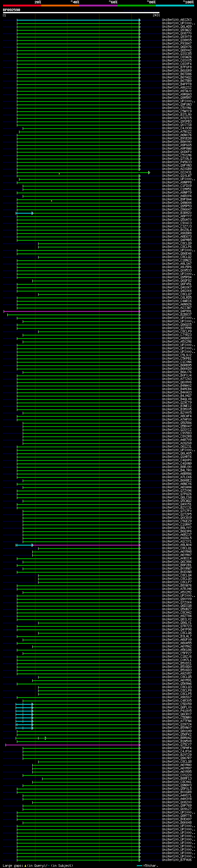Viewport: 197px width, 868px height.
Task: Open hit UniRef100_Q6LAD9
Action: [x=177, y=26]
